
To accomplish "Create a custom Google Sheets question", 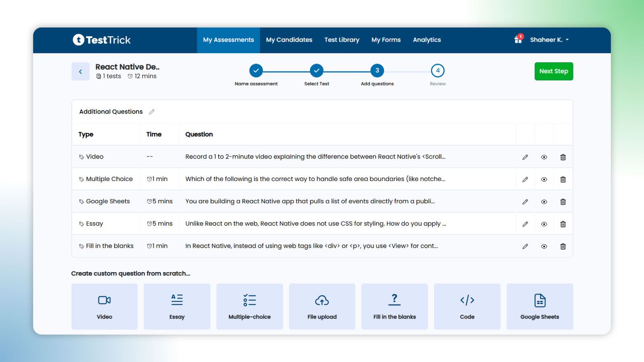I will coord(540,307).
